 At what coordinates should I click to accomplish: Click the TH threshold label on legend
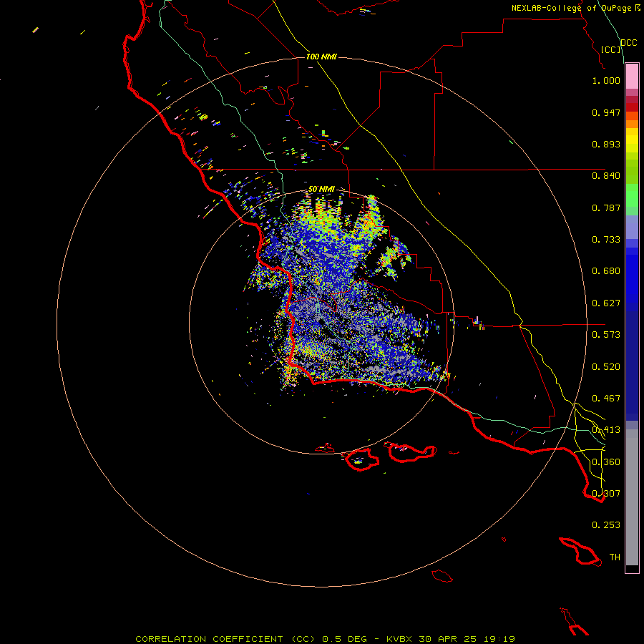[615, 557]
